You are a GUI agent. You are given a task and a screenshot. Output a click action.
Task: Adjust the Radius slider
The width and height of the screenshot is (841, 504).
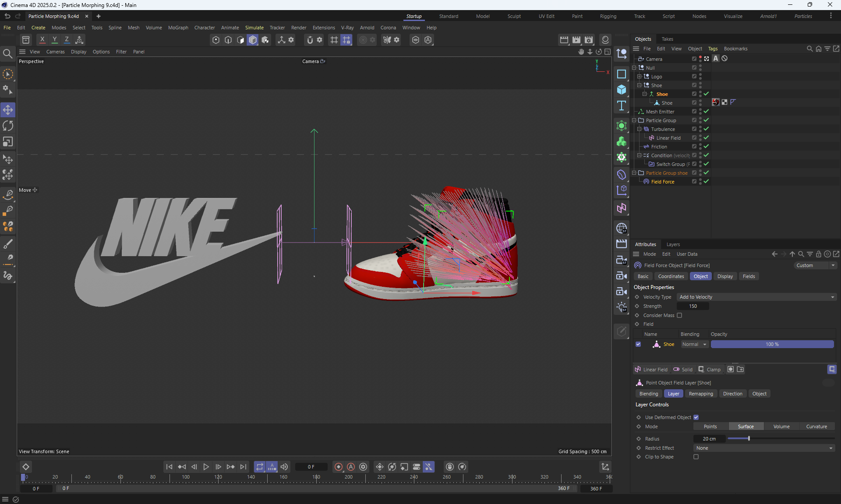(749, 439)
